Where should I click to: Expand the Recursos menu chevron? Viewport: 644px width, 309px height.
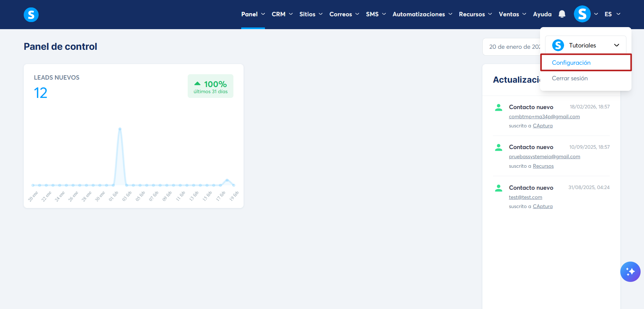[x=490, y=14]
